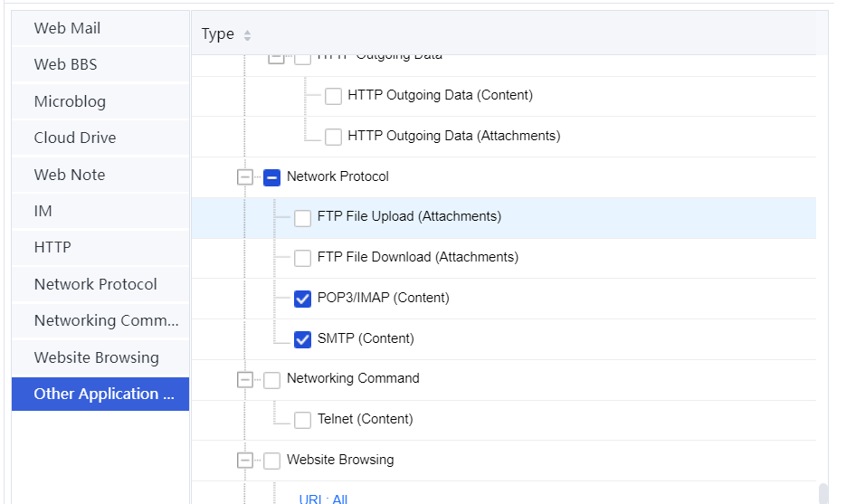Sort the list by Type column arrows
Viewport: 846px width, 504px height.
[247, 35]
